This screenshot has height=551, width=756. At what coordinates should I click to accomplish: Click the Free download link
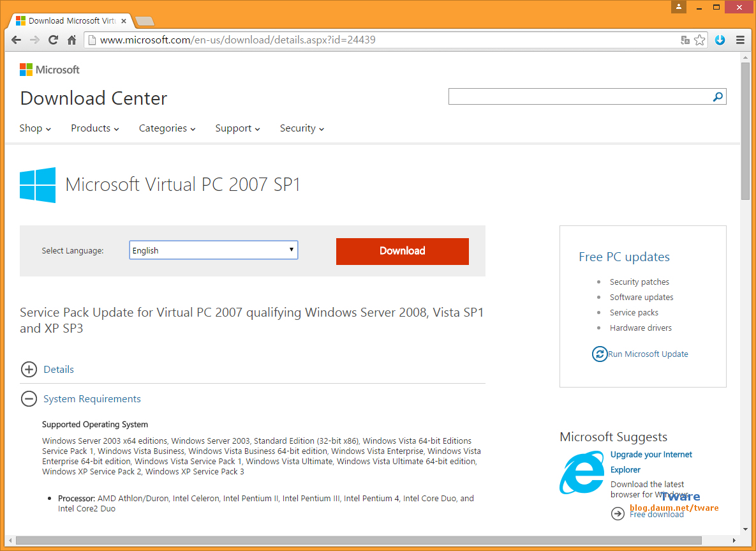point(656,515)
